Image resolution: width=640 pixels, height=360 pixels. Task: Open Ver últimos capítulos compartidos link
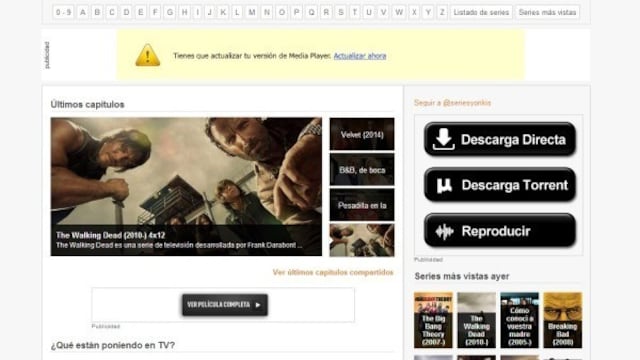click(333, 272)
